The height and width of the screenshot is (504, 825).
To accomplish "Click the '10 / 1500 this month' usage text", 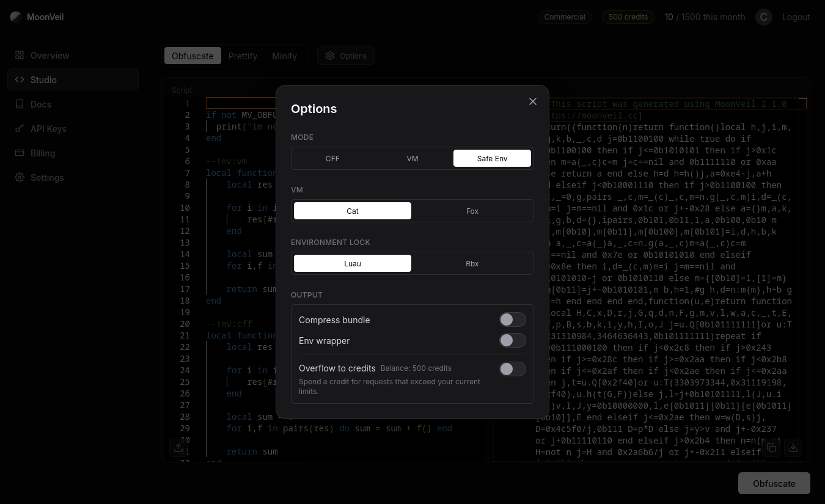I will pyautogui.click(x=705, y=17).
